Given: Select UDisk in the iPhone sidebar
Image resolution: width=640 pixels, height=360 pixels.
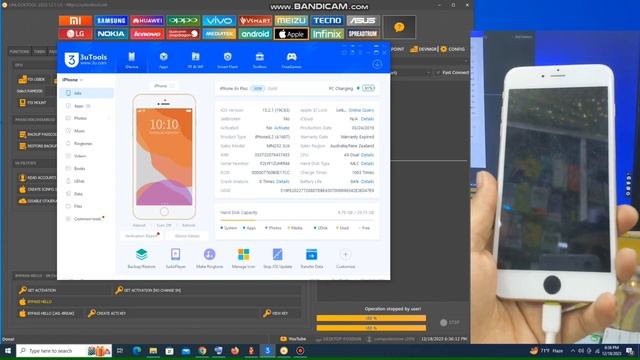Looking at the screenshot, I should pos(86,181).
